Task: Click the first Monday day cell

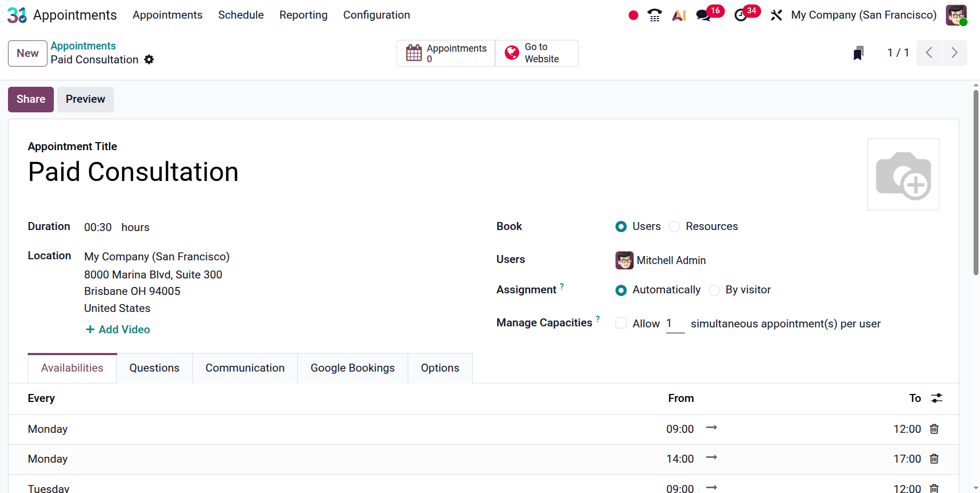Action: pos(47,429)
